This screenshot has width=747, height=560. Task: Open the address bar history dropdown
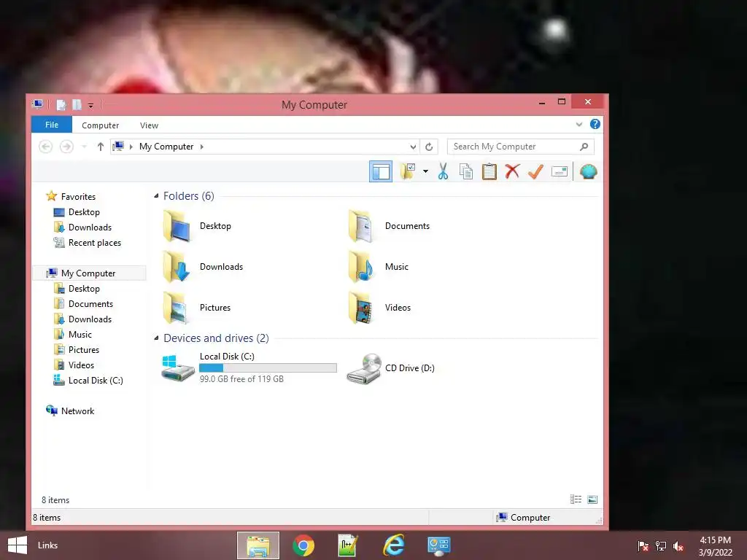click(413, 147)
